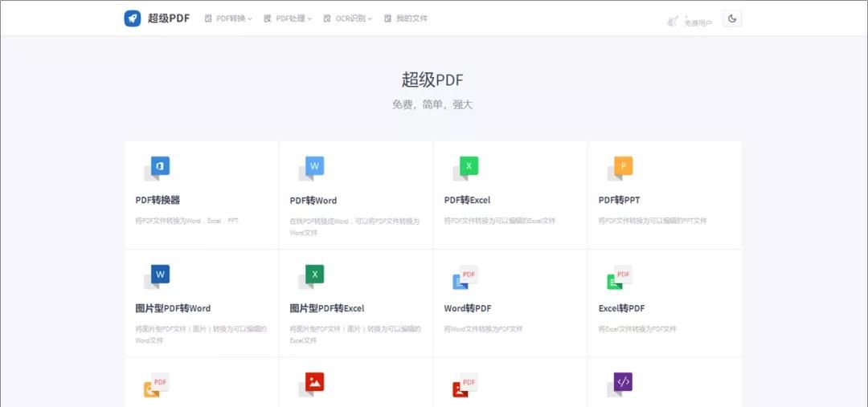Viewport: 868px width, 407px height.
Task: Open the 图片型PDF转Word tool
Action: point(173,308)
